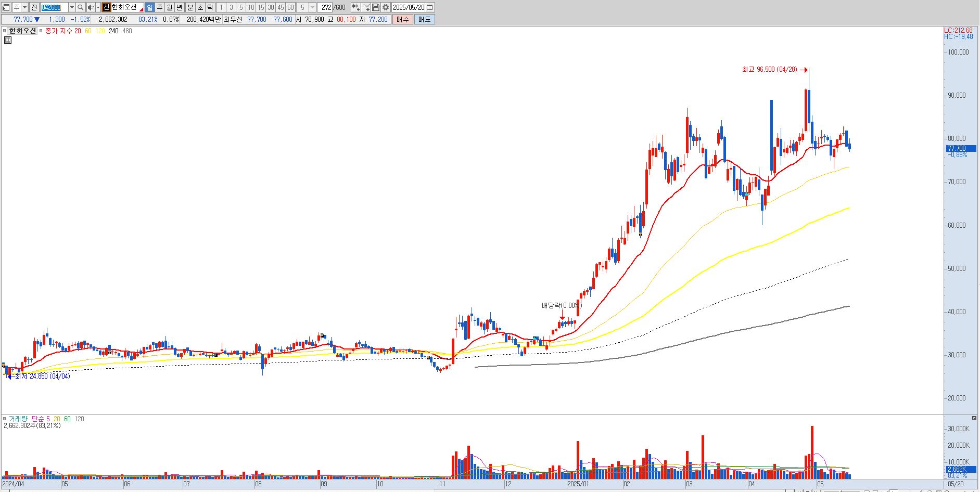Expand the stock code history dropdown
This screenshot has height=492, width=980.
click(72, 7)
